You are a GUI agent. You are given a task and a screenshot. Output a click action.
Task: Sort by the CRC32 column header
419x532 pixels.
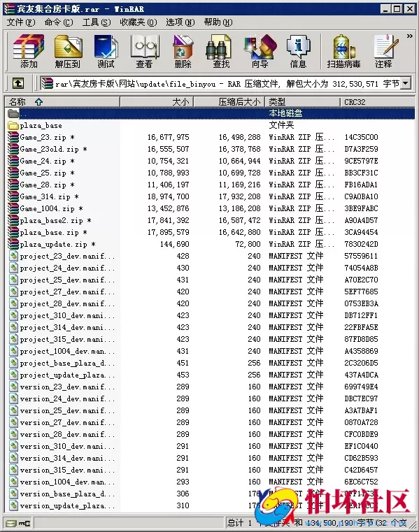pyautogui.click(x=377, y=102)
